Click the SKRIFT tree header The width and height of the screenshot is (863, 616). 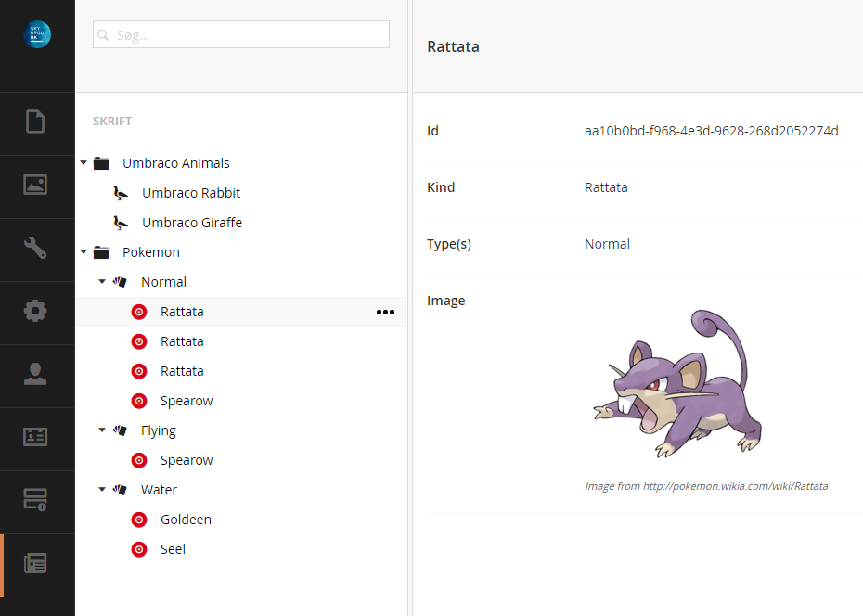point(112,121)
